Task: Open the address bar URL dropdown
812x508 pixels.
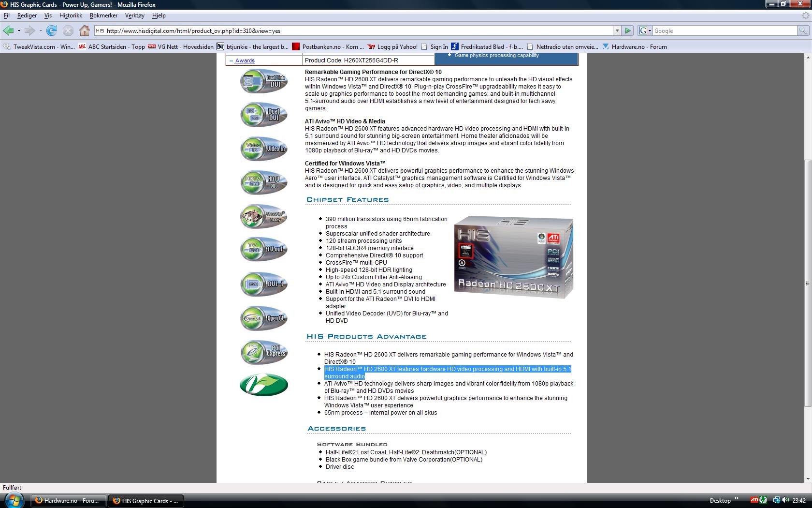Action: point(617,30)
